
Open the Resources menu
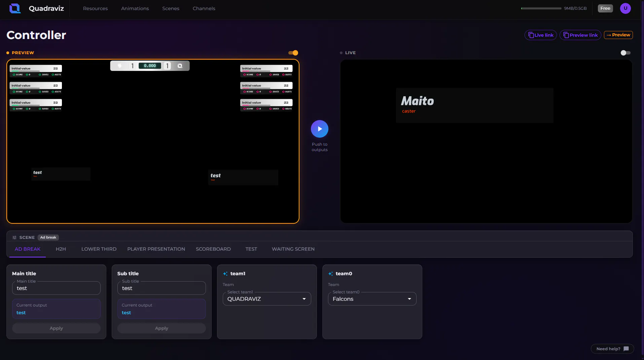coord(95,8)
